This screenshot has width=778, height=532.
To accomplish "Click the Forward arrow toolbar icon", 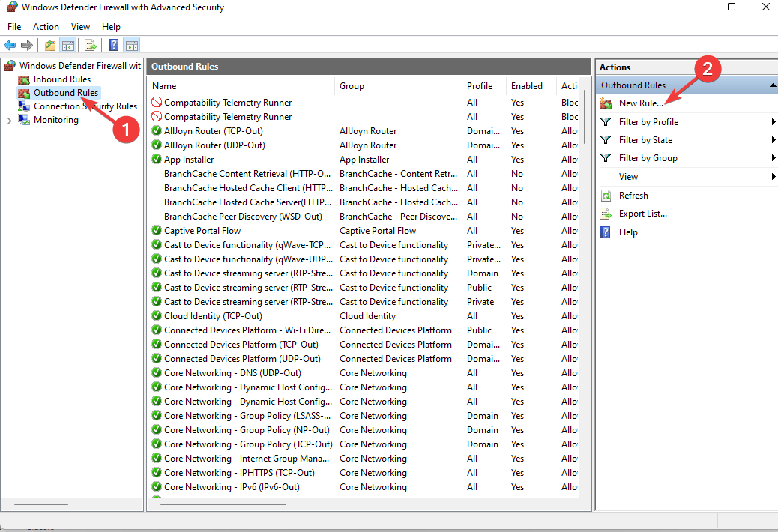I will tap(27, 45).
